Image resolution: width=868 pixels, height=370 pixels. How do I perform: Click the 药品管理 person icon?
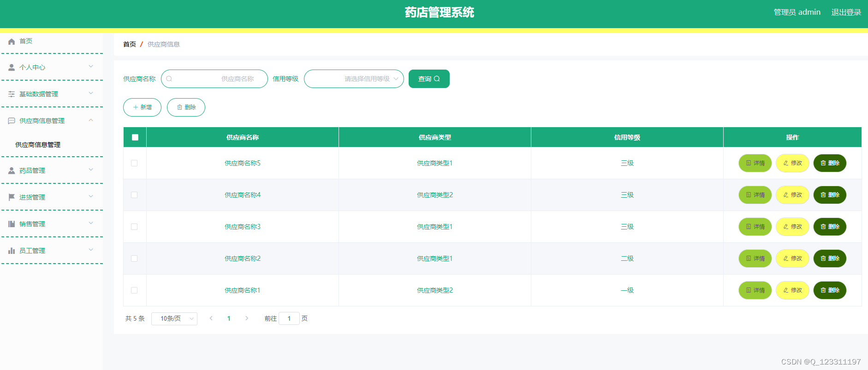click(12, 170)
